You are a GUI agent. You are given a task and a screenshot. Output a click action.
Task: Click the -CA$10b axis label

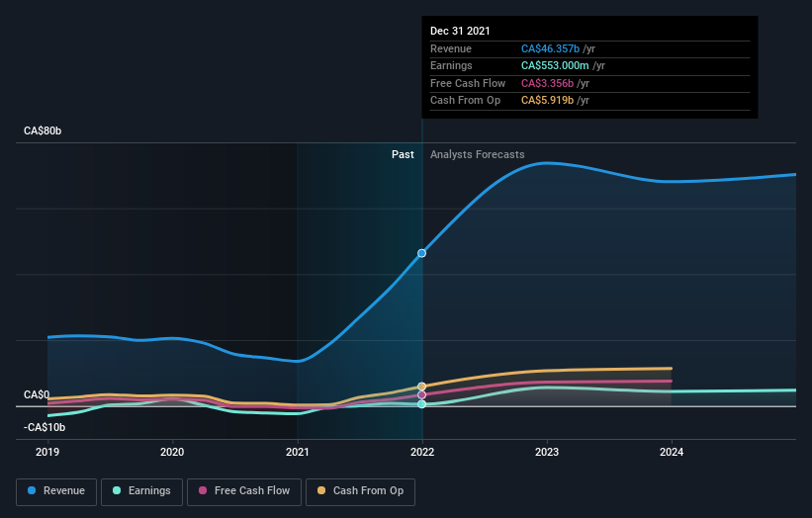coord(45,427)
